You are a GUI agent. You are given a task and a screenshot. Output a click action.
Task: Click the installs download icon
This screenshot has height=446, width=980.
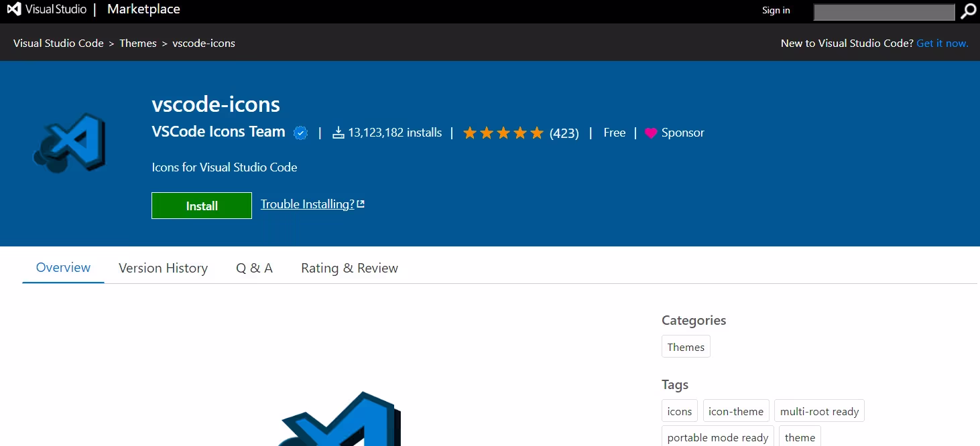[x=339, y=133]
